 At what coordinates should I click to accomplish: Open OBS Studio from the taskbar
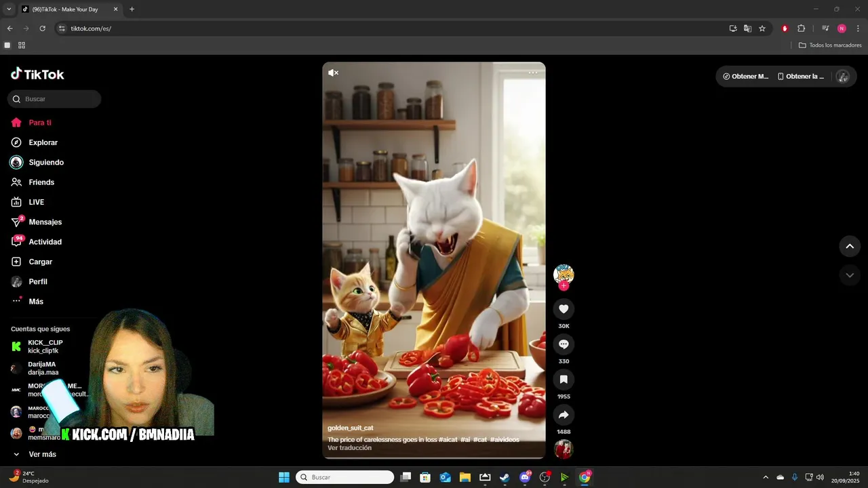click(x=545, y=477)
